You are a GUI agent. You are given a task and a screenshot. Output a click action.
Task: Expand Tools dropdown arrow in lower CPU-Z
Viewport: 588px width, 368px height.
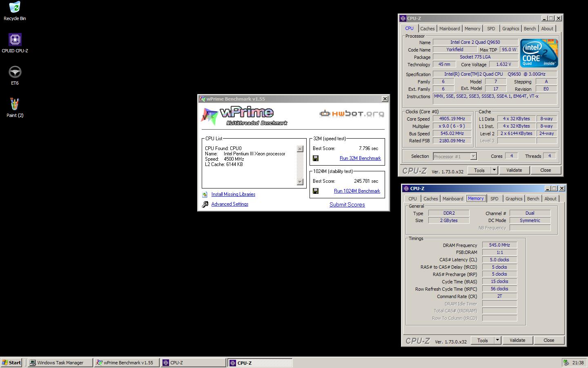pyautogui.click(x=497, y=340)
